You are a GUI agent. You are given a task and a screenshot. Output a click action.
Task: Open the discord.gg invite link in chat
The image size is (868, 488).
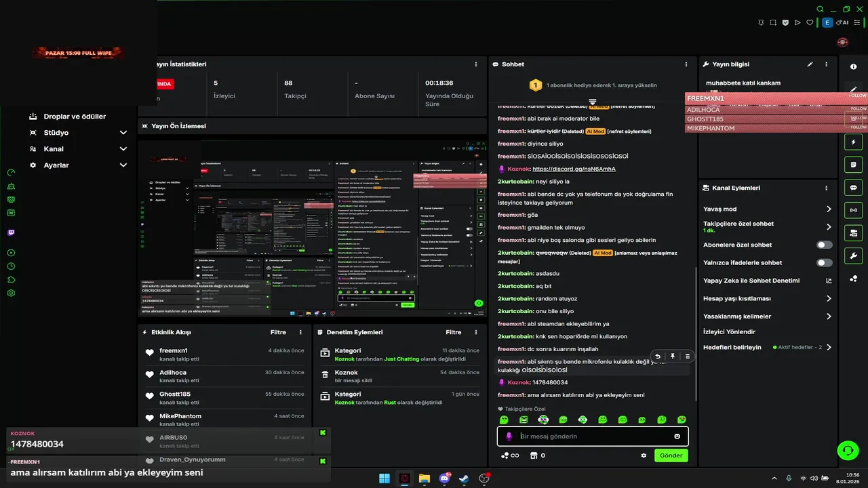click(x=574, y=169)
